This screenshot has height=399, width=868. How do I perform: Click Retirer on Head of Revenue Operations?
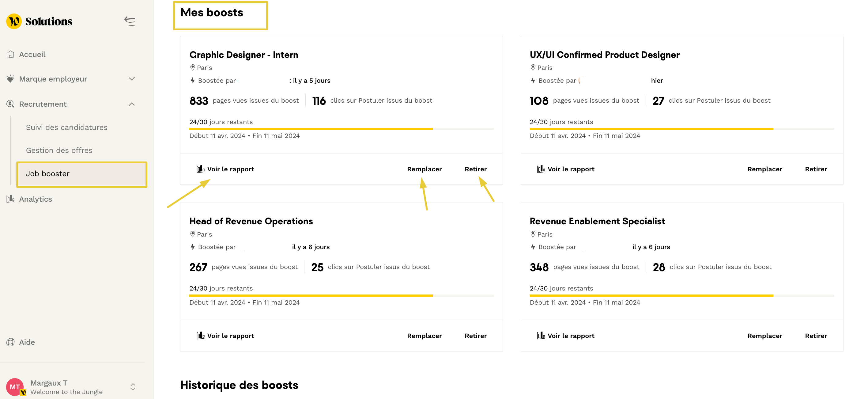475,336
